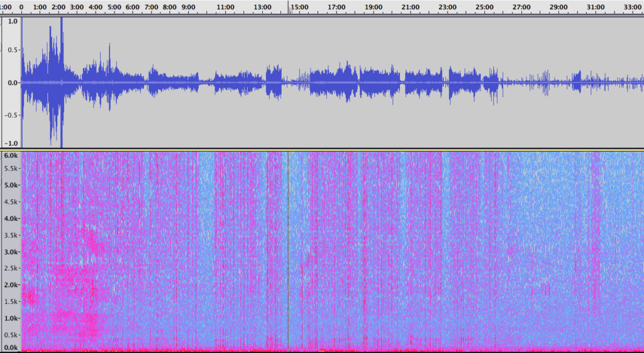Click the 0.5 waveform scale value
The height and width of the screenshot is (353, 644).
(x=13, y=50)
